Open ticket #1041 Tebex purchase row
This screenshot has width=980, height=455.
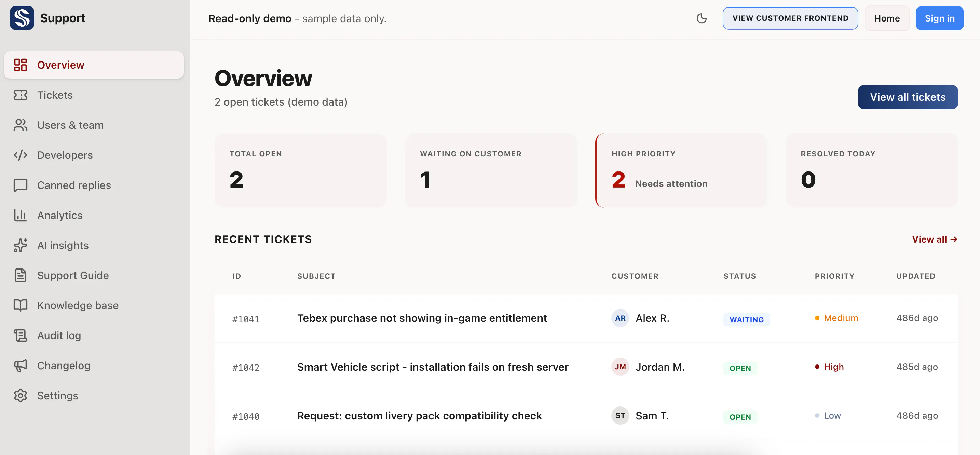[586, 318]
